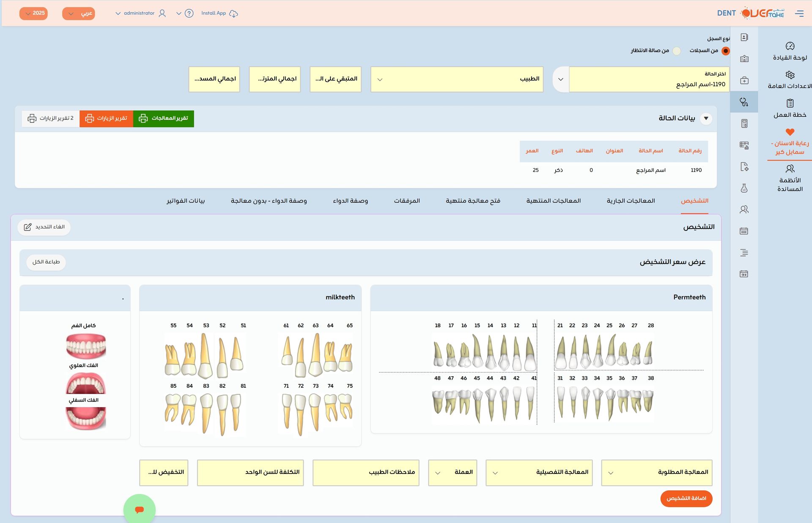Select the 'من السجلات' radio button

(x=725, y=51)
